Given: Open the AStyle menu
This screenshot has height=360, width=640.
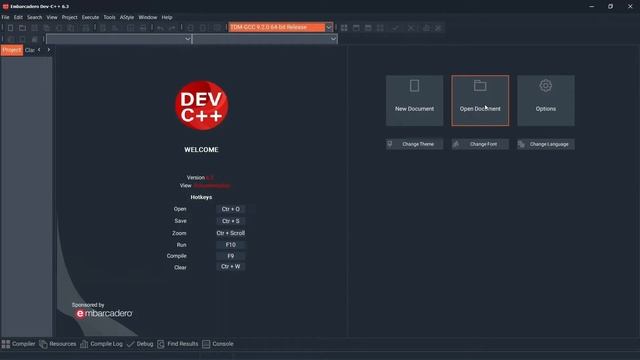Looking at the screenshot, I should pyautogui.click(x=127, y=17).
